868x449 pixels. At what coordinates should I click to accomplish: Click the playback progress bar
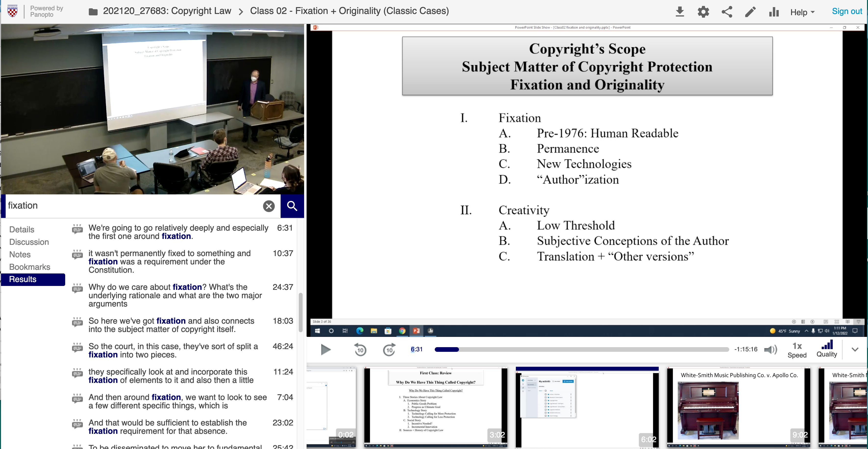pos(582,350)
